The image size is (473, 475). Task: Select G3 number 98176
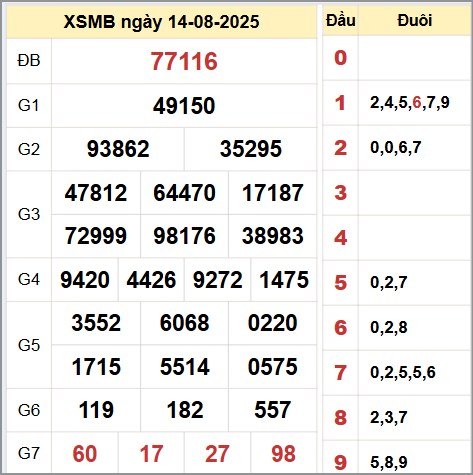point(184,236)
